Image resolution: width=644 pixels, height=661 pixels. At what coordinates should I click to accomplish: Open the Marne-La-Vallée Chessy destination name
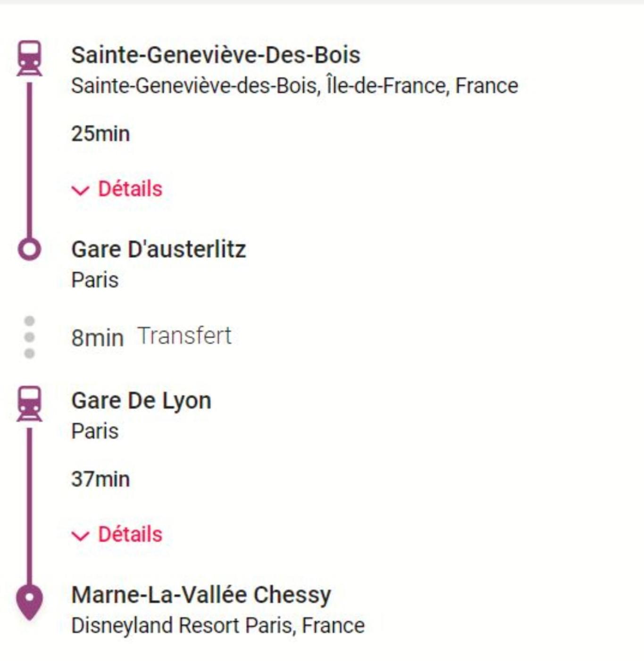point(201,595)
